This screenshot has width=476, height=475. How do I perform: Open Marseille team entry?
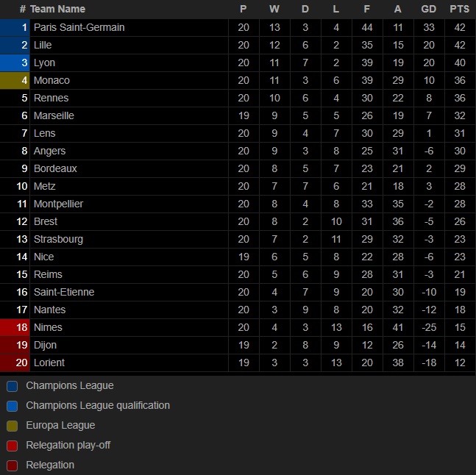[54, 115]
